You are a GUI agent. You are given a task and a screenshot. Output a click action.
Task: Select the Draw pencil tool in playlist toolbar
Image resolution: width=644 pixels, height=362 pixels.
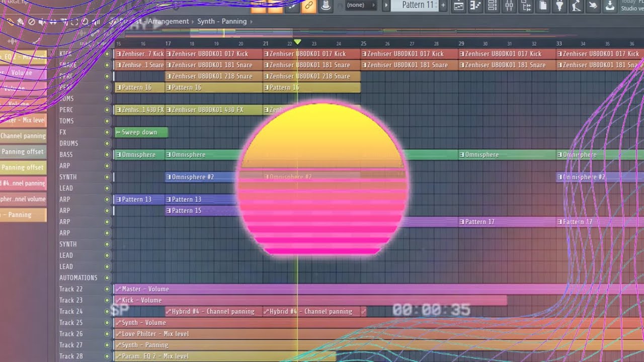[10, 22]
